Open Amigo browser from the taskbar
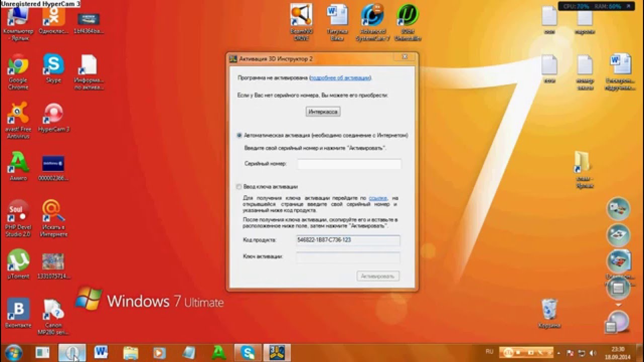 218,351
